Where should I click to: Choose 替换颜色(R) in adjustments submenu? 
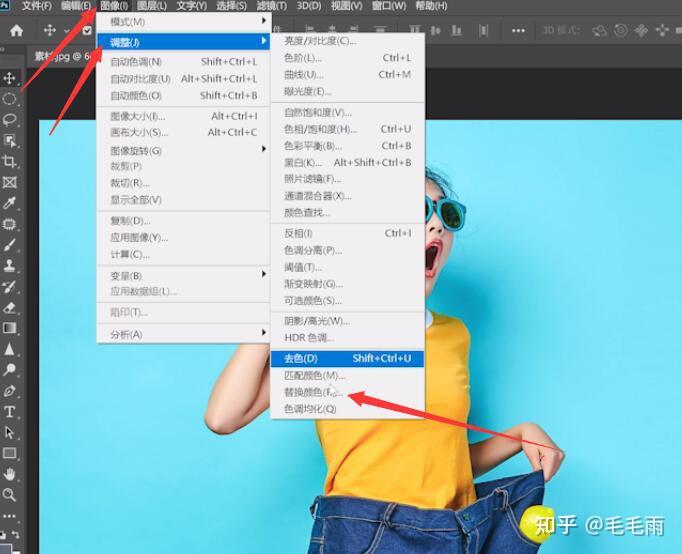pyautogui.click(x=348, y=392)
